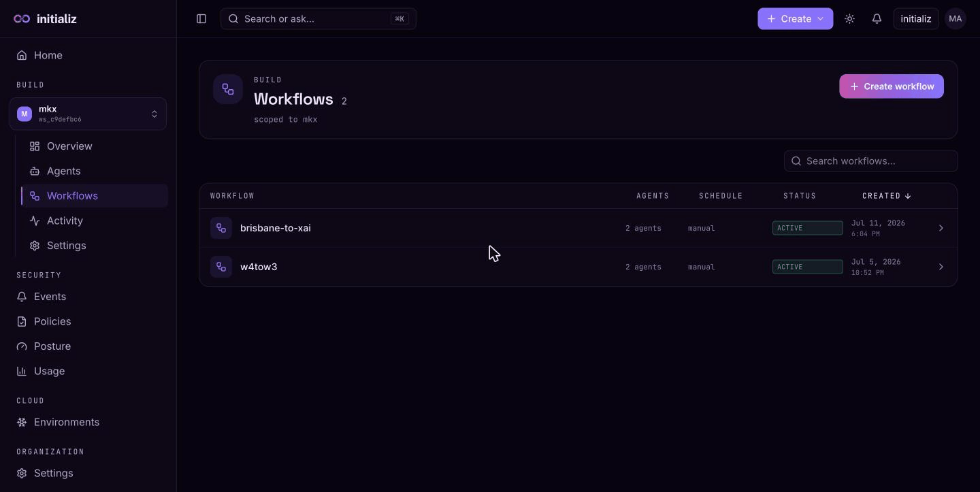The width and height of the screenshot is (980, 492).
Task: Open cloud Environments
Action: coord(88,422)
